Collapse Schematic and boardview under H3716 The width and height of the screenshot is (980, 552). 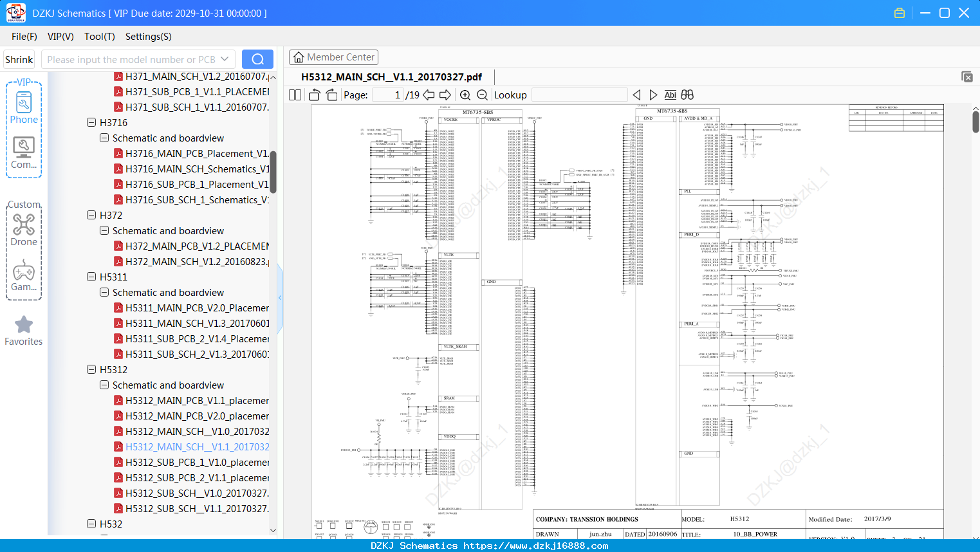104,138
